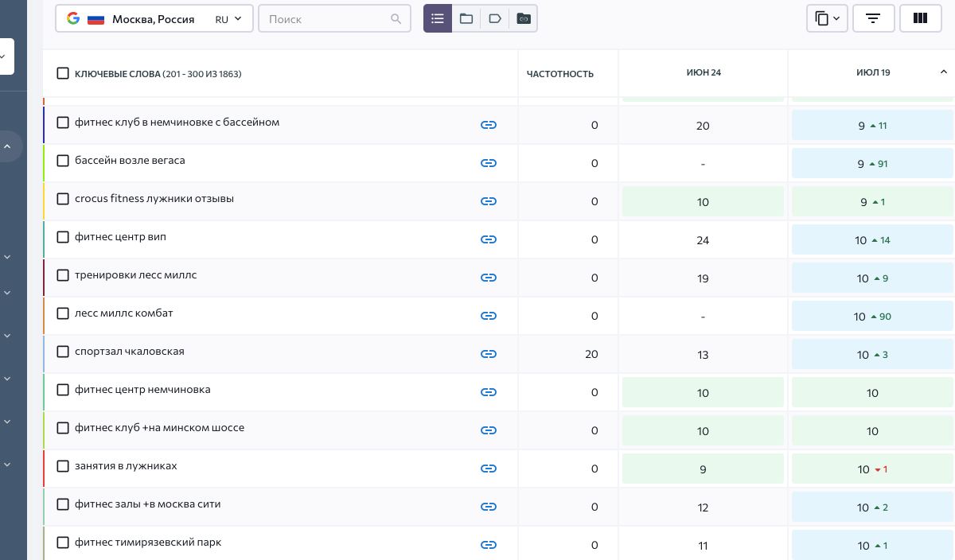This screenshot has width=955, height=560.
Task: Click keyword text лесс миллс комбат
Action: (123, 313)
